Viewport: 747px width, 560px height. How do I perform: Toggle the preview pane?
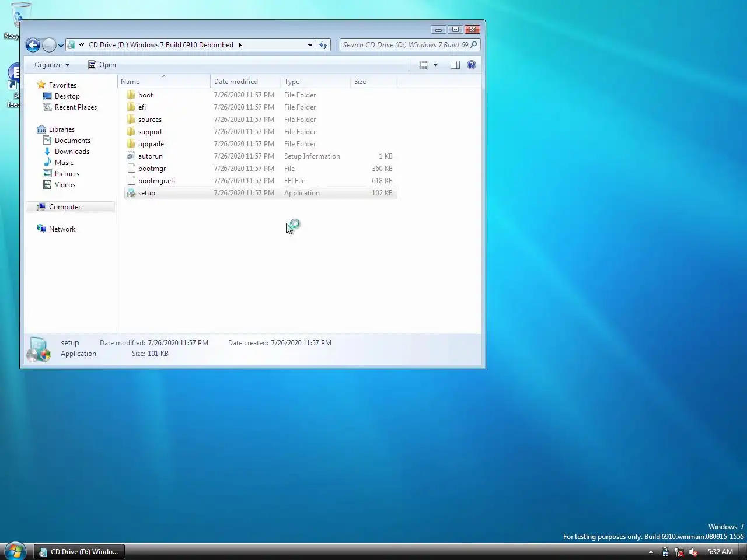[x=455, y=65]
